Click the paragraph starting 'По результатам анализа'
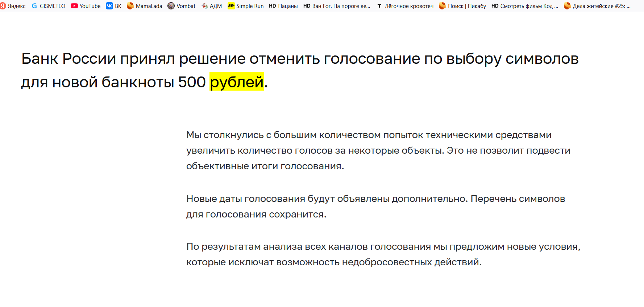The height and width of the screenshot is (307, 644). (383, 254)
